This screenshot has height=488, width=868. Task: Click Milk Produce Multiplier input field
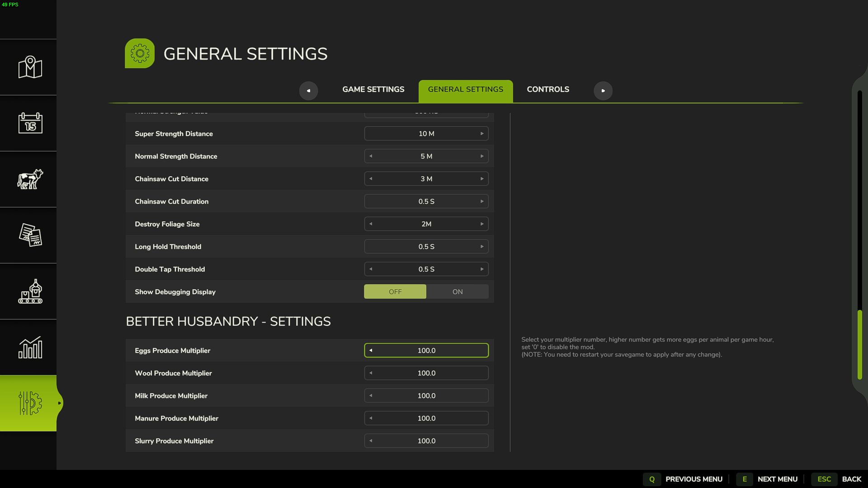click(x=426, y=395)
